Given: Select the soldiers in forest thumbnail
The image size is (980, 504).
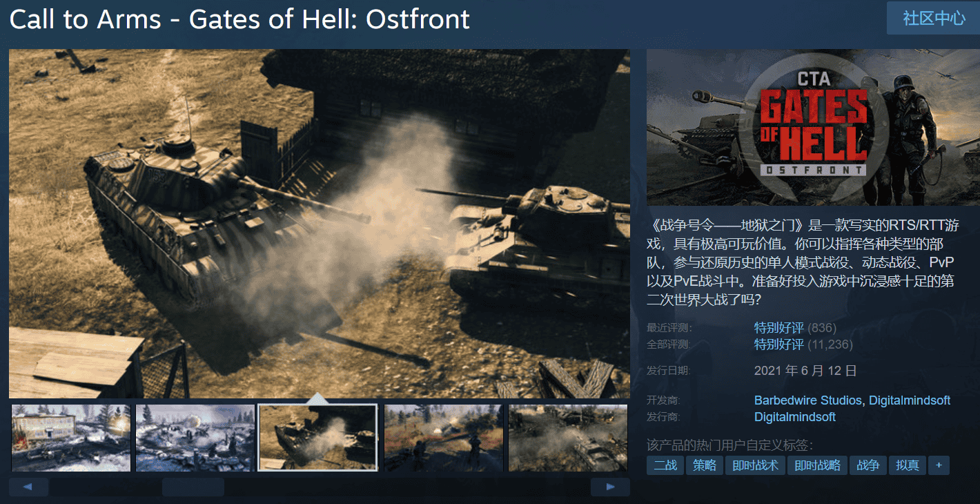Looking at the screenshot, I should coord(444,438).
